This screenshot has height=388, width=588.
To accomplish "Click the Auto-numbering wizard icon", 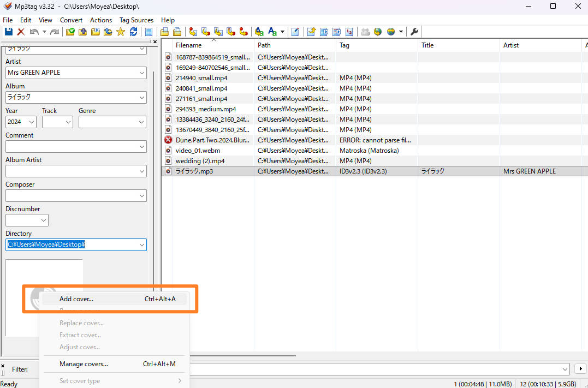I will click(x=349, y=32).
